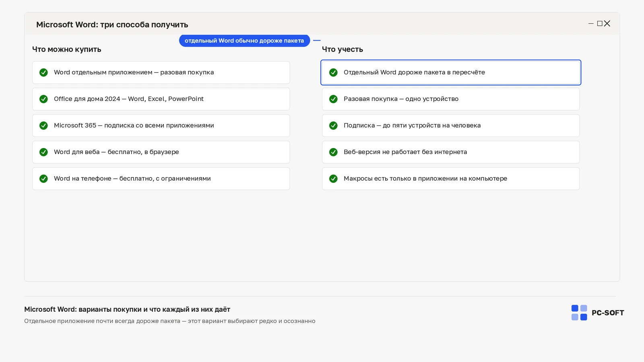Image resolution: width=644 pixels, height=362 pixels.
Task: Maximize the Microsoft Word window
Action: (x=600, y=24)
